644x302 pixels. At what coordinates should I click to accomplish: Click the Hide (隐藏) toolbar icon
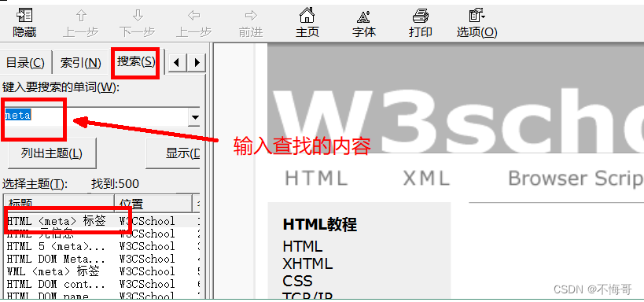pyautogui.click(x=24, y=24)
